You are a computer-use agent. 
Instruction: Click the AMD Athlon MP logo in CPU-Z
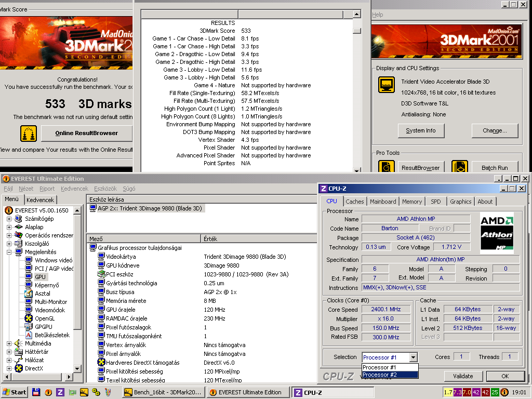coord(497,233)
